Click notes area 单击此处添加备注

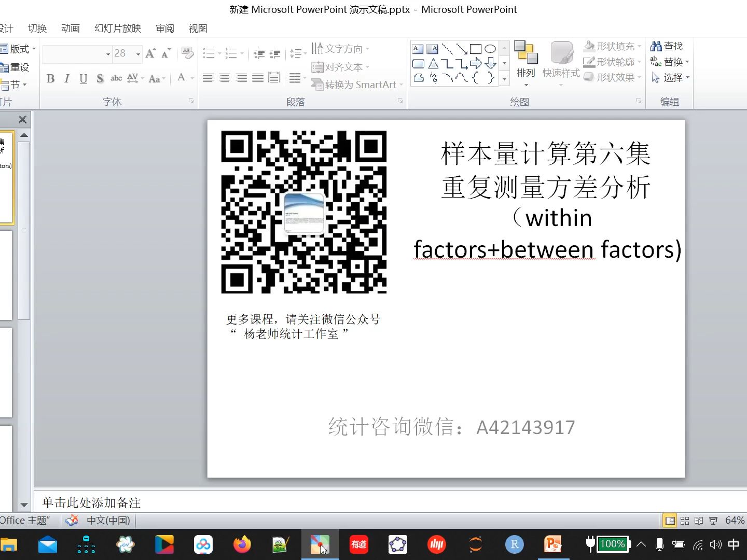point(389,502)
